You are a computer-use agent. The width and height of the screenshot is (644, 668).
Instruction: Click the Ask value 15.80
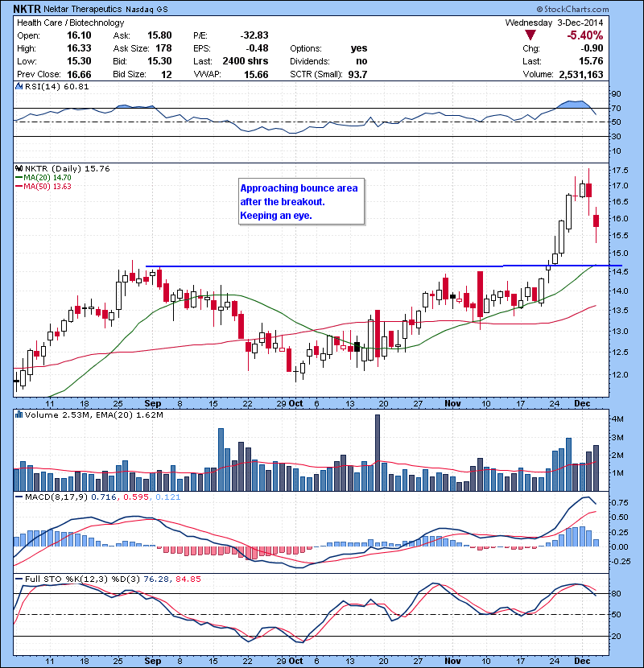(160, 35)
